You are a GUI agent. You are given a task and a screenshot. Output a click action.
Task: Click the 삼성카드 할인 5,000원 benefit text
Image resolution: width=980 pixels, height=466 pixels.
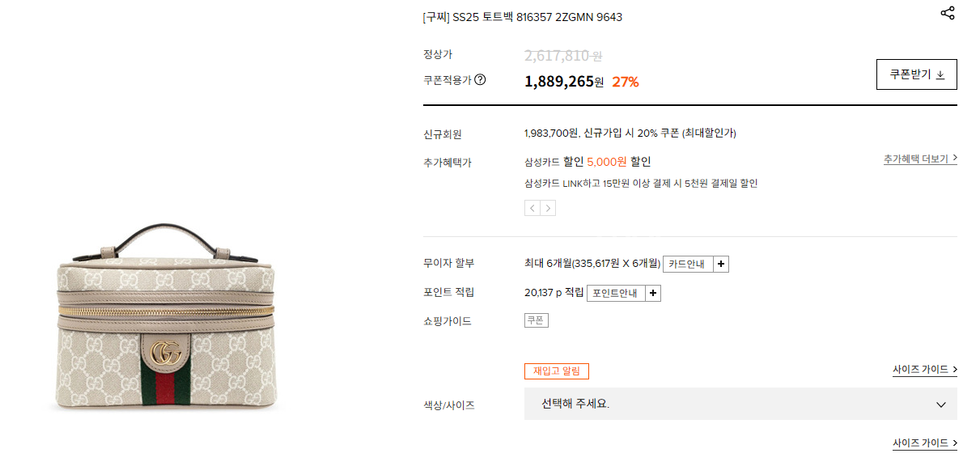[x=588, y=162]
